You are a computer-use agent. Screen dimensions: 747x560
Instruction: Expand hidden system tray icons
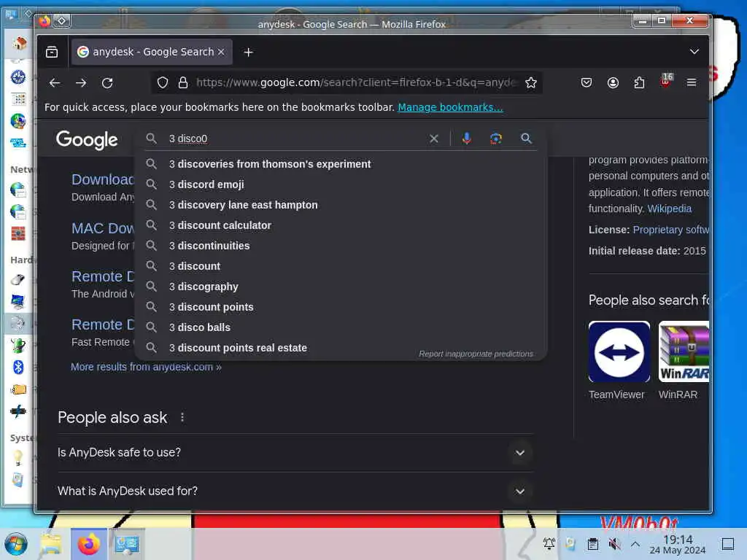pos(635,543)
